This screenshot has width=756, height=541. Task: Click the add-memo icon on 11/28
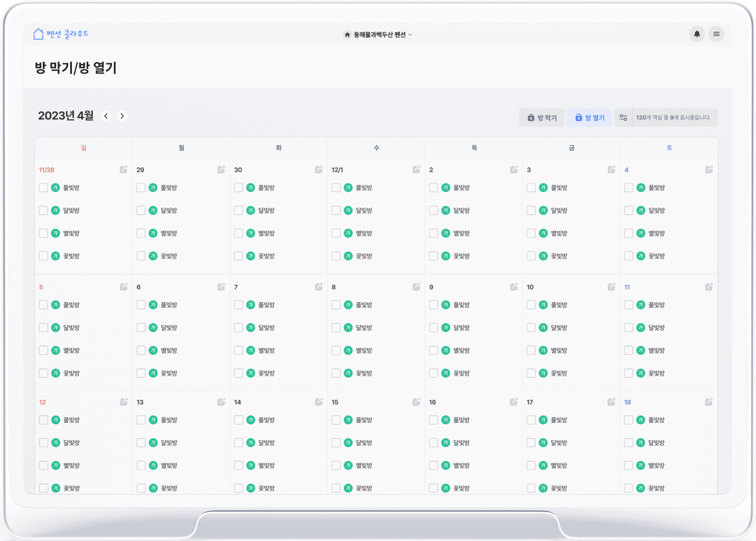pyautogui.click(x=124, y=170)
